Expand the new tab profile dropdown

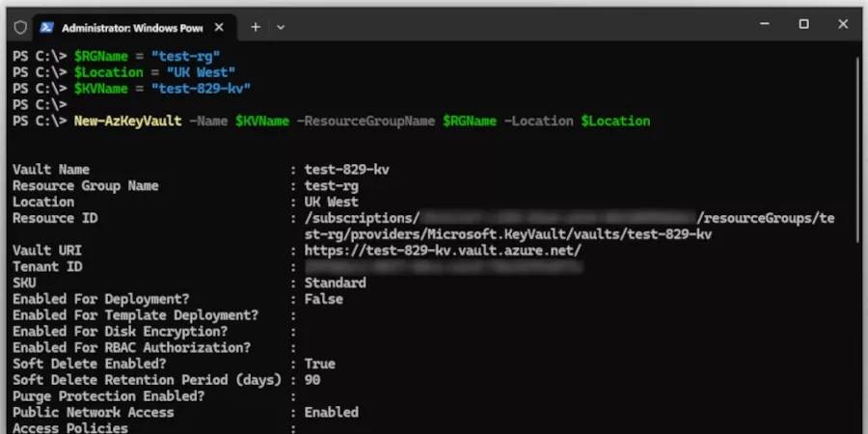[x=281, y=27]
